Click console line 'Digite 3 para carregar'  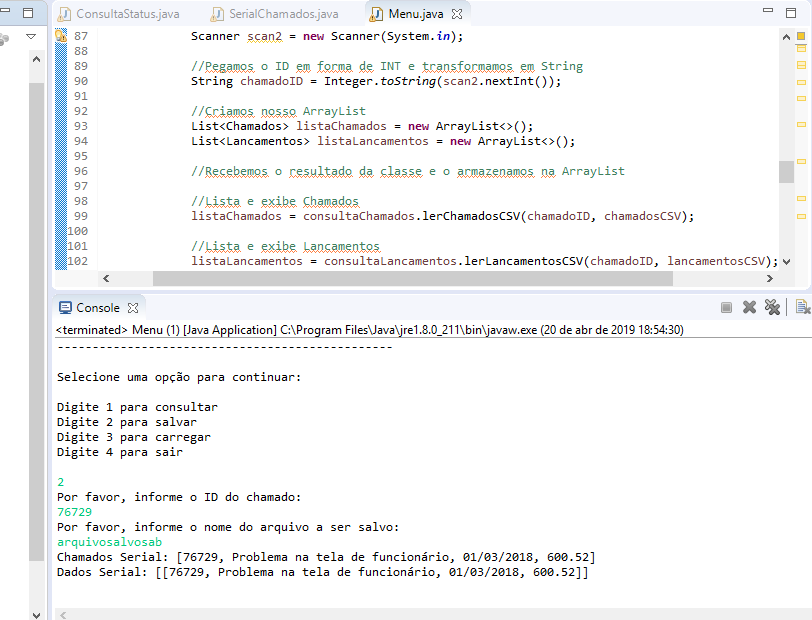point(134,437)
